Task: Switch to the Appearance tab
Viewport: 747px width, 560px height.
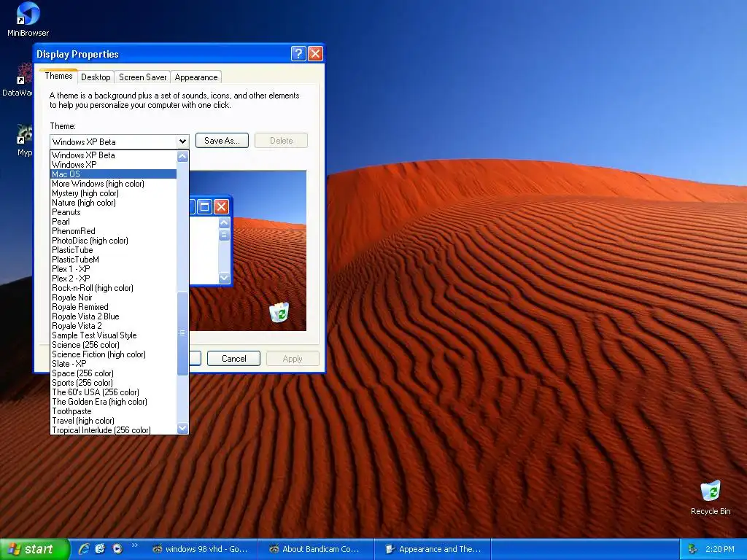Action: tap(196, 77)
